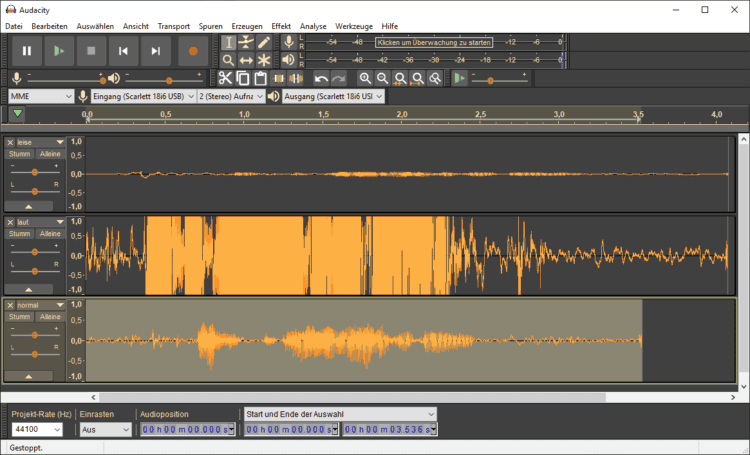Mute the 'leise' track with Stumm
The height and width of the screenshot is (455, 750).
pyautogui.click(x=19, y=154)
